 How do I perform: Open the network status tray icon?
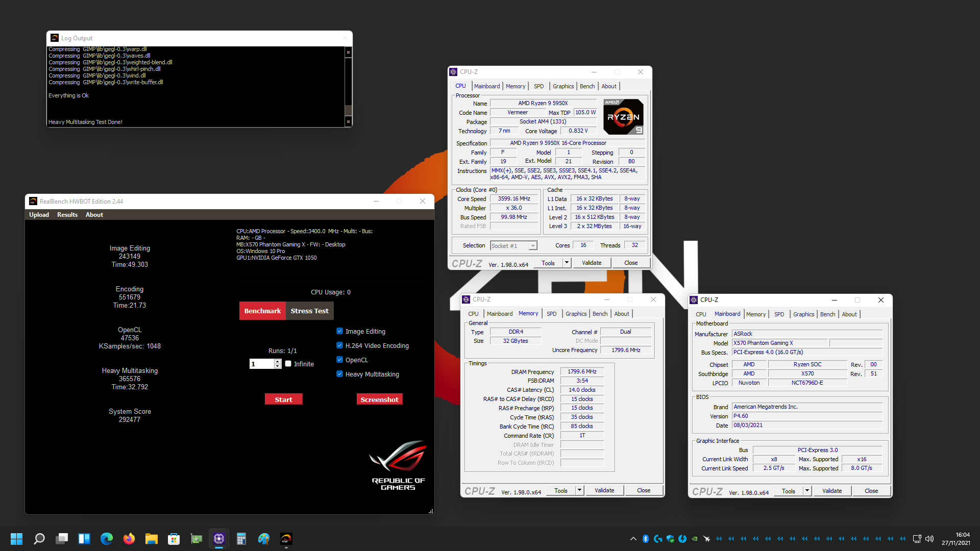[x=917, y=539]
